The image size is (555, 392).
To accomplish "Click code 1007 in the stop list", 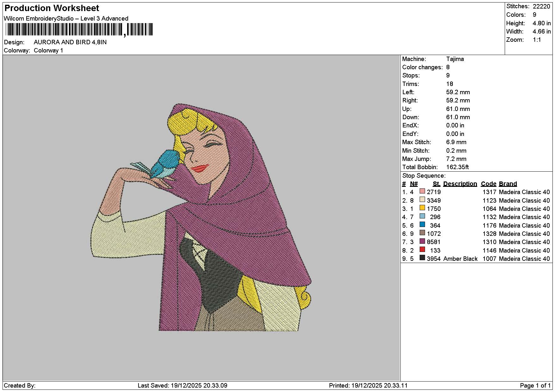I will point(490,259).
